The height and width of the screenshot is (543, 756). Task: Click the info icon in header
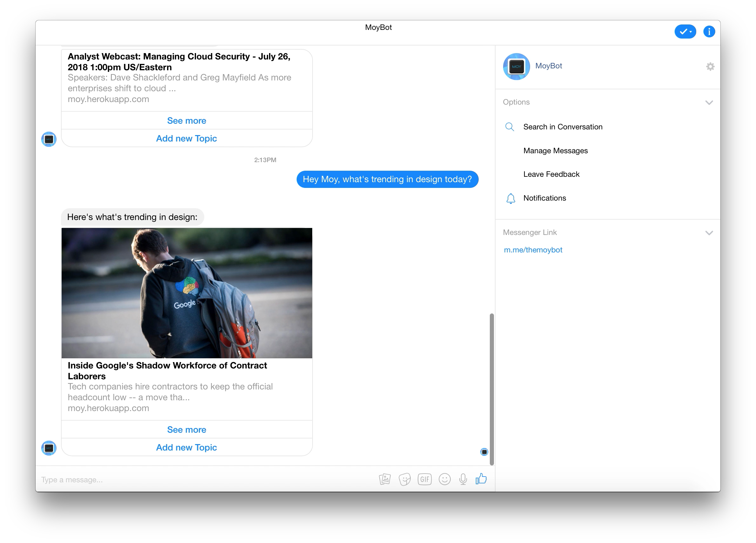click(709, 32)
